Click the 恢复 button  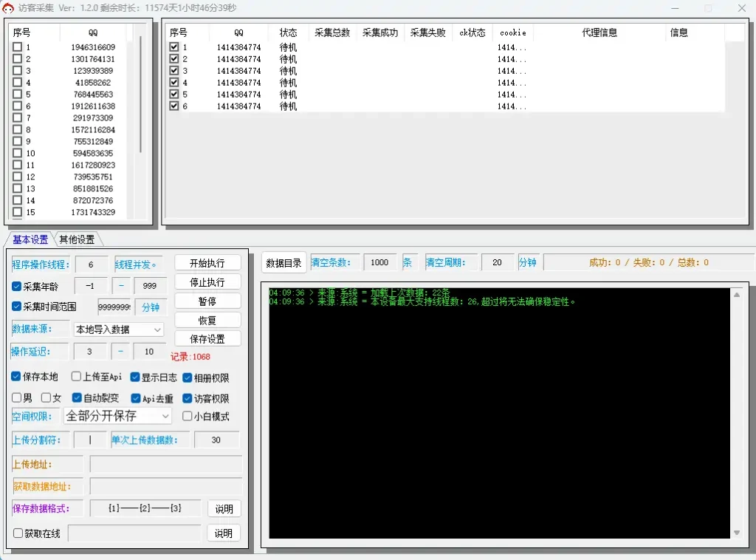click(207, 321)
